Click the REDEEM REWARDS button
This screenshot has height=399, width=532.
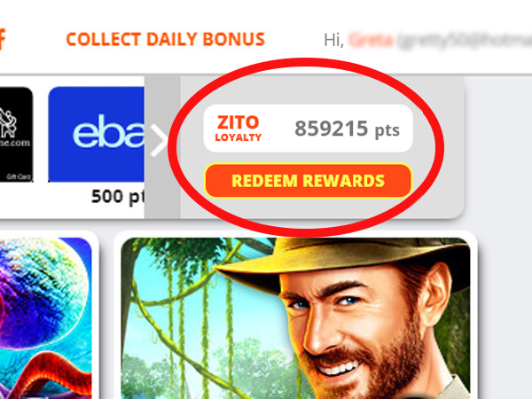click(308, 181)
